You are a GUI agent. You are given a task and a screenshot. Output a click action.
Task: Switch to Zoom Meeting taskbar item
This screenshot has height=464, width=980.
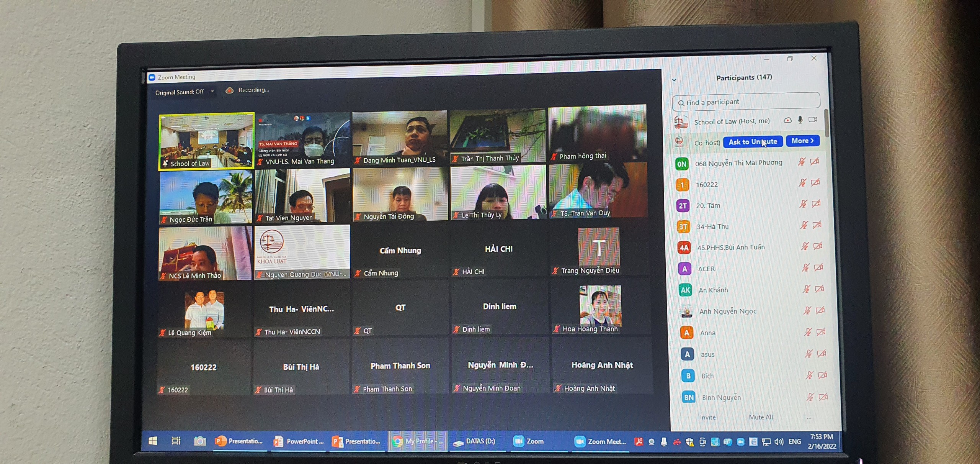coord(600,441)
